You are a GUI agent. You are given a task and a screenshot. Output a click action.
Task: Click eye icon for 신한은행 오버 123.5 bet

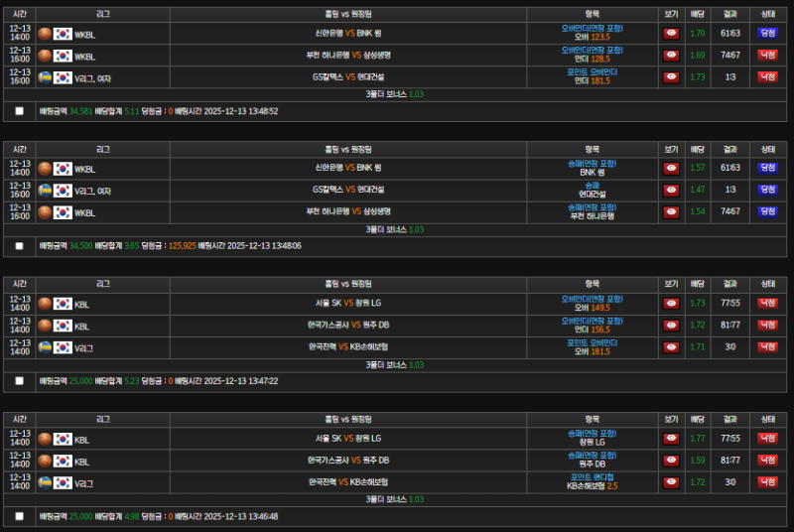671,33
